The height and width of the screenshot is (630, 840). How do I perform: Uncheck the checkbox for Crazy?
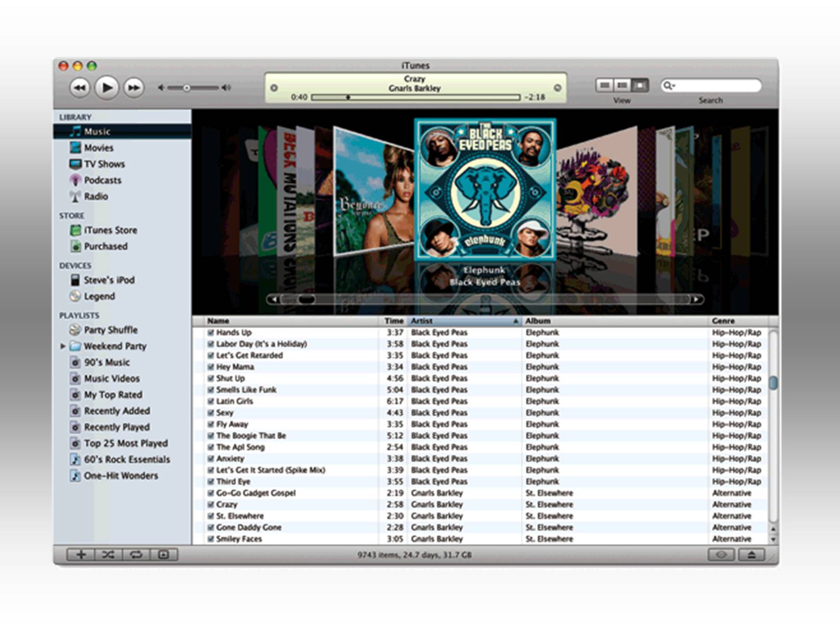[211, 505]
